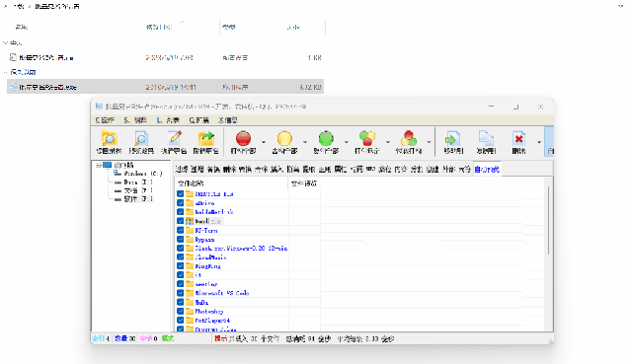The height and width of the screenshot is (364, 632).
Task: Click the Bypass folder icon
Action: [x=190, y=239]
